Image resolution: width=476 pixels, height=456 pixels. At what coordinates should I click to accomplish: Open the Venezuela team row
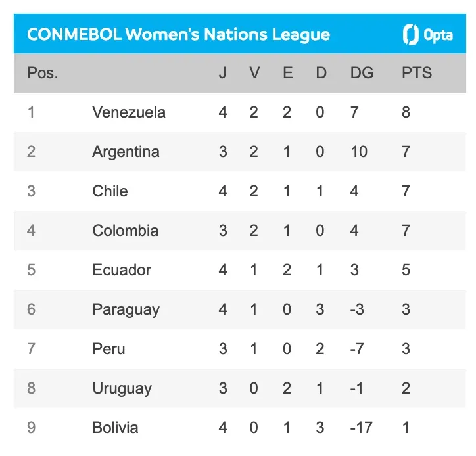(x=129, y=112)
